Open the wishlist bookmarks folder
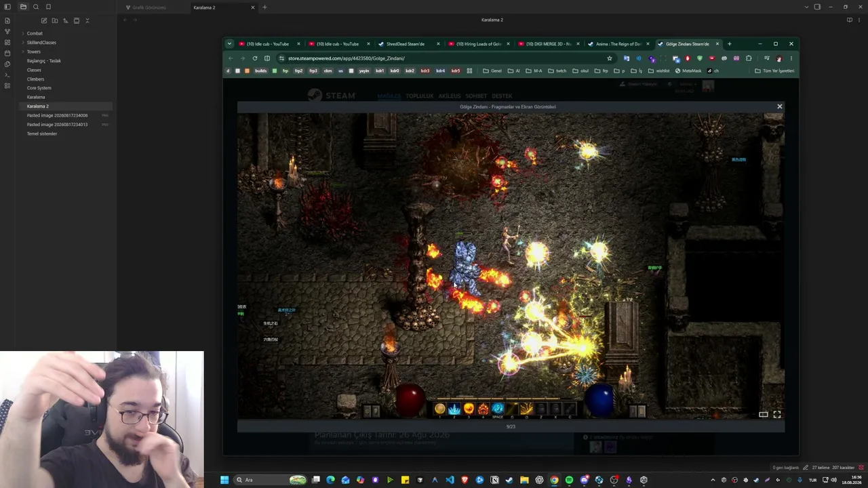 pos(659,70)
